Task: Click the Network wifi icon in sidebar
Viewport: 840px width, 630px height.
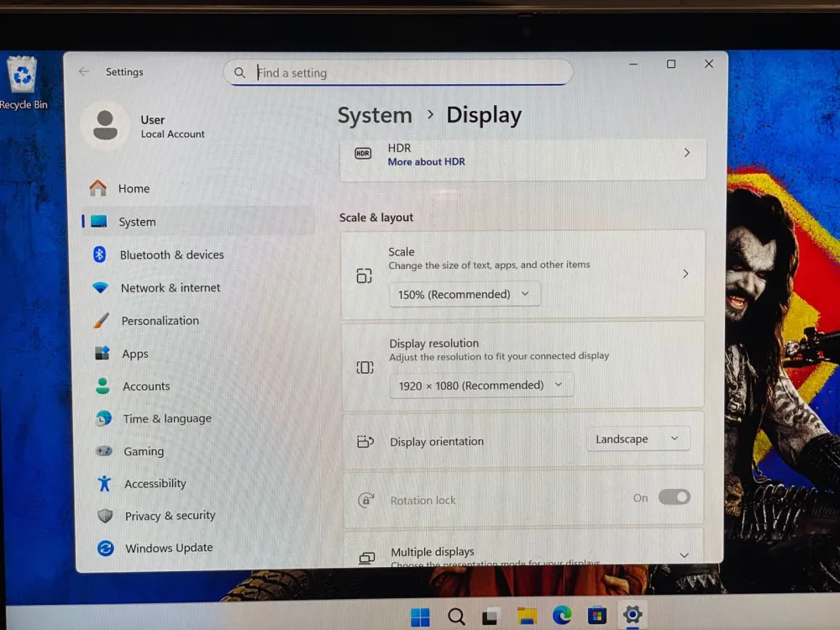Action: pos(100,287)
